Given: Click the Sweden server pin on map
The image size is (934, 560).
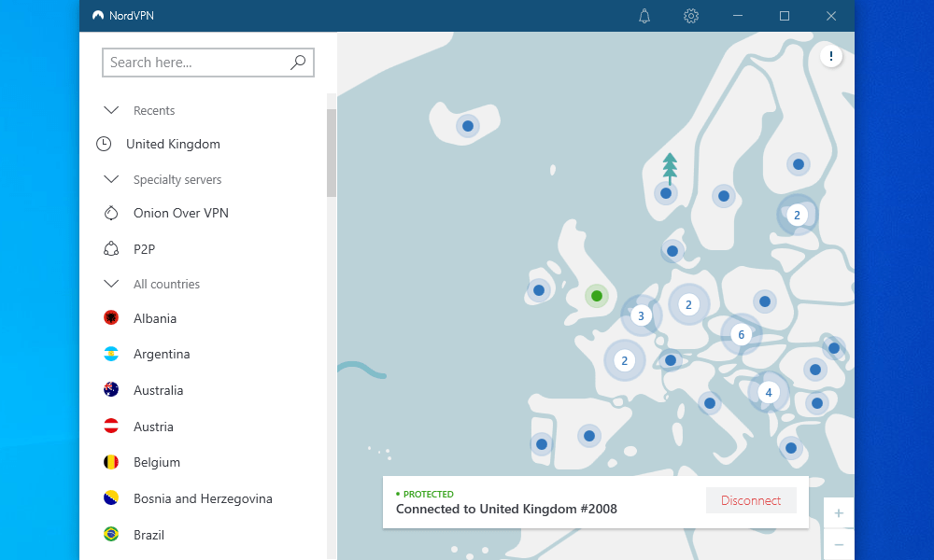Looking at the screenshot, I should pos(724,196).
